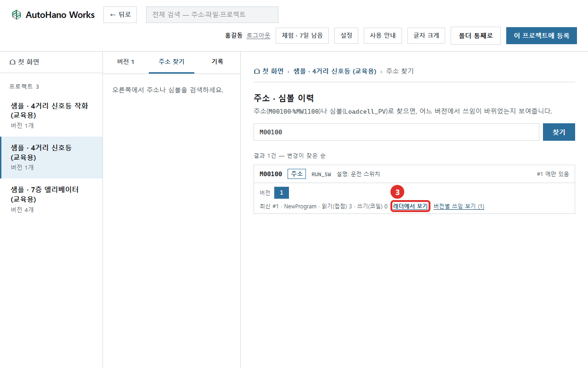Open the 사용 안내 guide
This screenshot has height=368, width=588.
click(x=383, y=35)
